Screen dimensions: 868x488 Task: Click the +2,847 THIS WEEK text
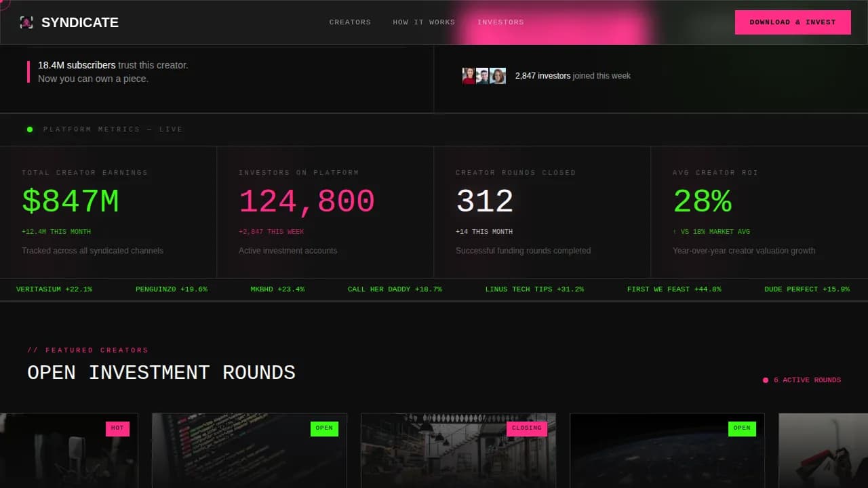271,232
